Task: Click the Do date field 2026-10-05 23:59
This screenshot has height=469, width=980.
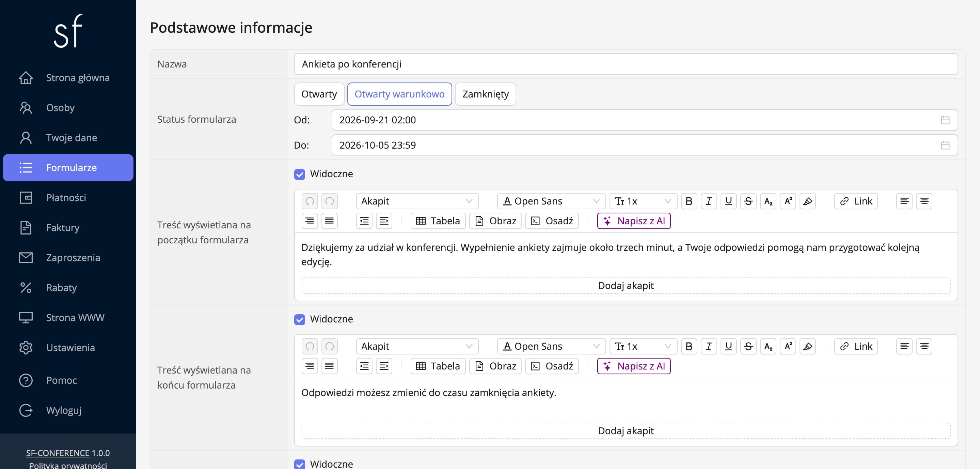Action: click(645, 145)
